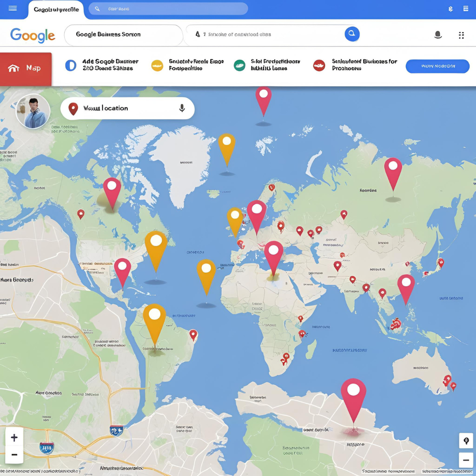Open the active browser tab title
Screen dimensions: 476x476
coord(56,10)
